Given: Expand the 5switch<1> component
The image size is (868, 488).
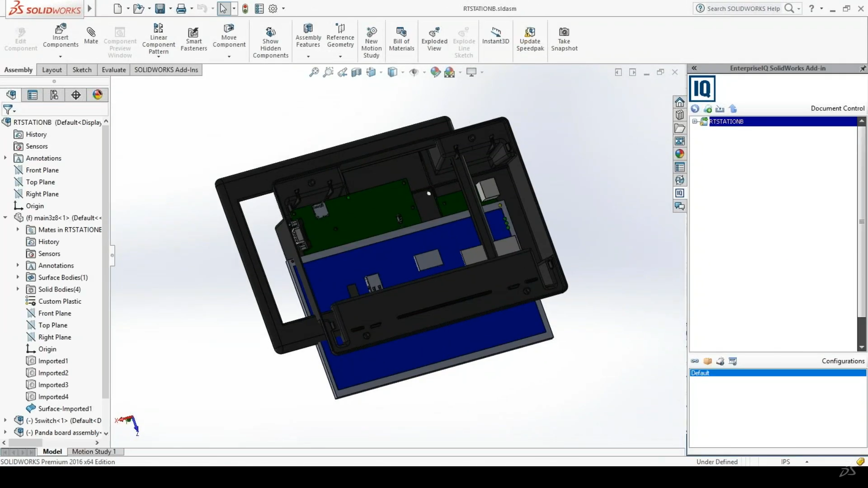Looking at the screenshot, I should click(5, 420).
